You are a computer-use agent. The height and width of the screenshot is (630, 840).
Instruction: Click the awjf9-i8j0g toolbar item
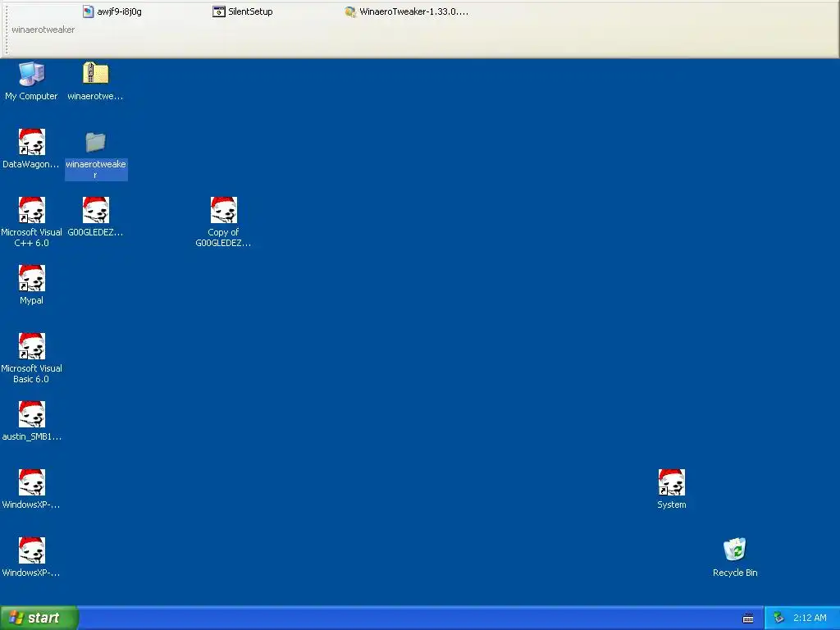pos(112,11)
